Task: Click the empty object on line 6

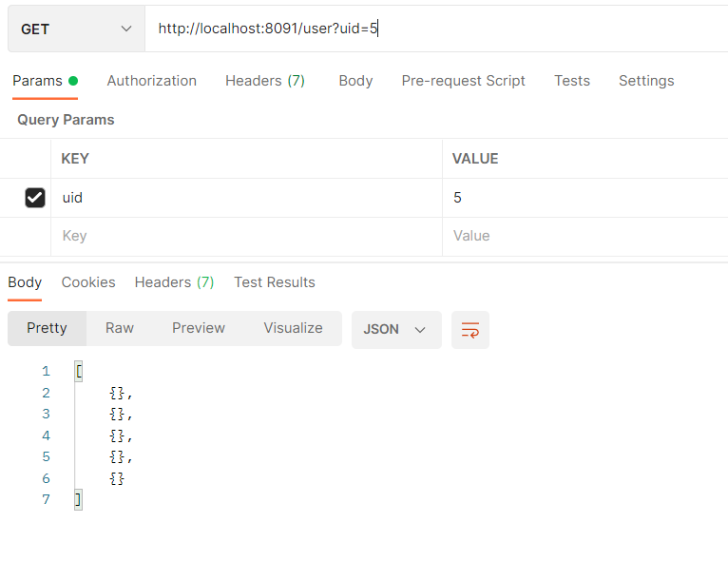Action: (x=117, y=478)
